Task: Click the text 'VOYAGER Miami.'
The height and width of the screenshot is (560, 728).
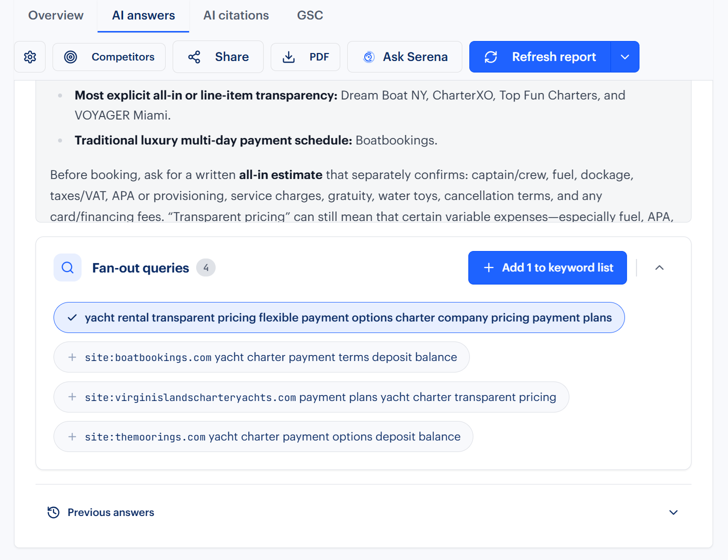Action: pyautogui.click(x=123, y=115)
